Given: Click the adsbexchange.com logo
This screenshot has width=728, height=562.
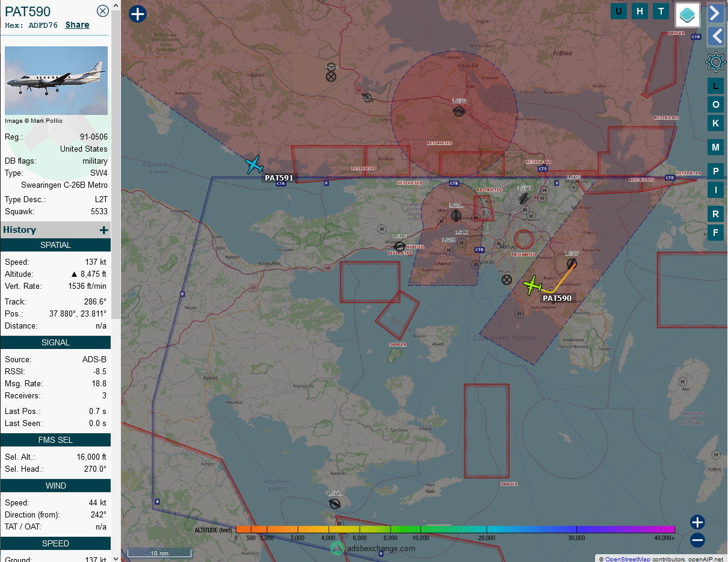Looking at the screenshot, I should click(373, 548).
